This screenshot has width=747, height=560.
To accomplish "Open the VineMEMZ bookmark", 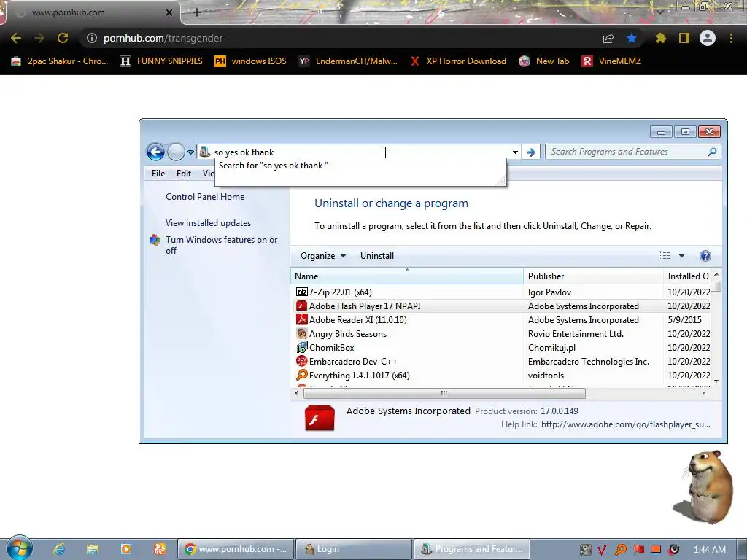I will pos(612,61).
